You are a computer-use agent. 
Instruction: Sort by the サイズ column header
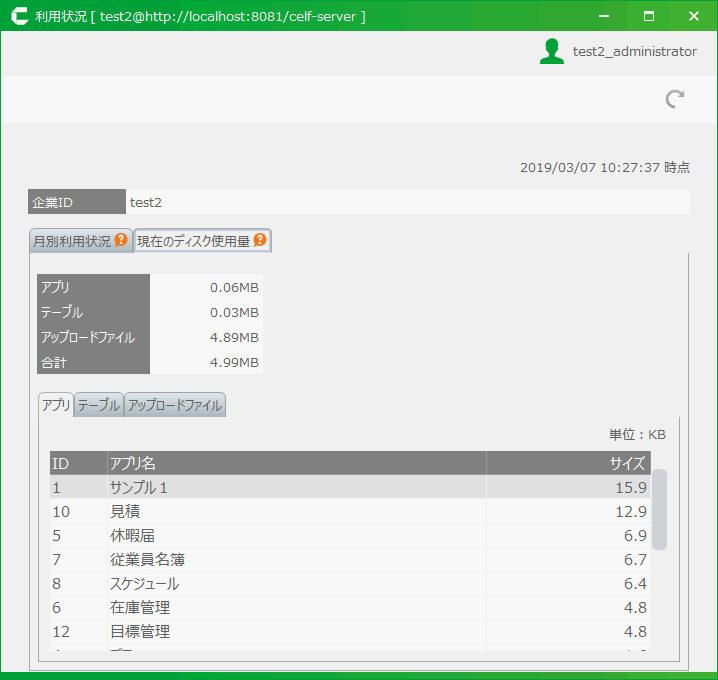tap(568, 463)
